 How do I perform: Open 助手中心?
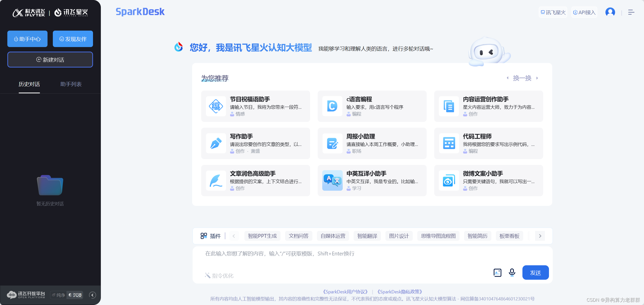pyautogui.click(x=27, y=39)
